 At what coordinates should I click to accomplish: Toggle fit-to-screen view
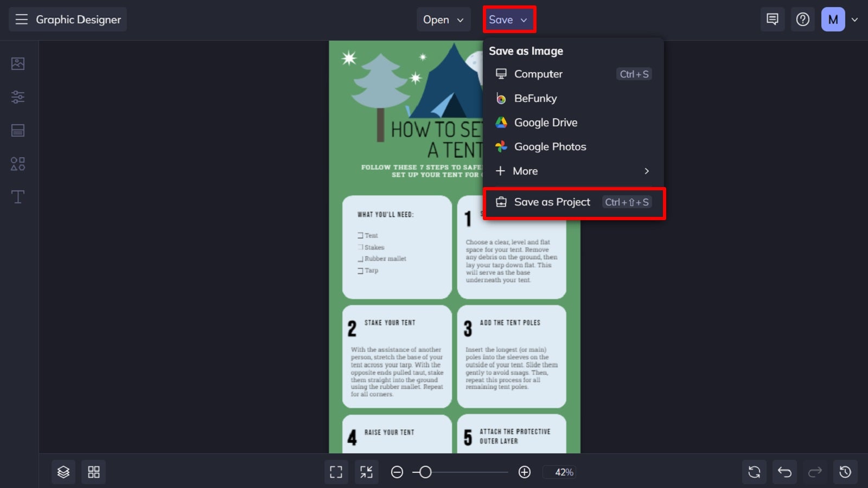[366, 472]
